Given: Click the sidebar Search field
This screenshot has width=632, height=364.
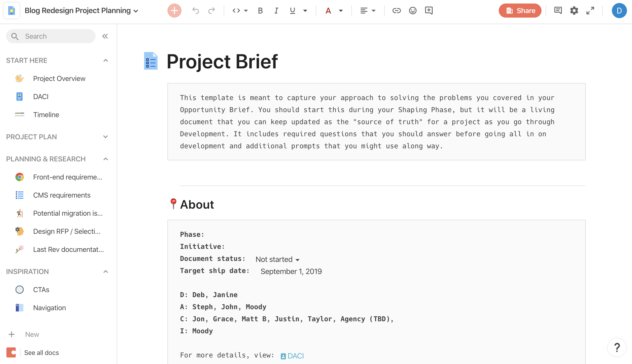Looking at the screenshot, I should (x=51, y=36).
